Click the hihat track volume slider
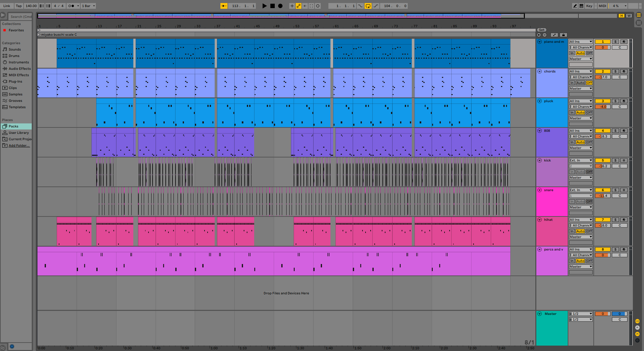Image resolution: width=644 pixels, height=351 pixels. pos(602,226)
